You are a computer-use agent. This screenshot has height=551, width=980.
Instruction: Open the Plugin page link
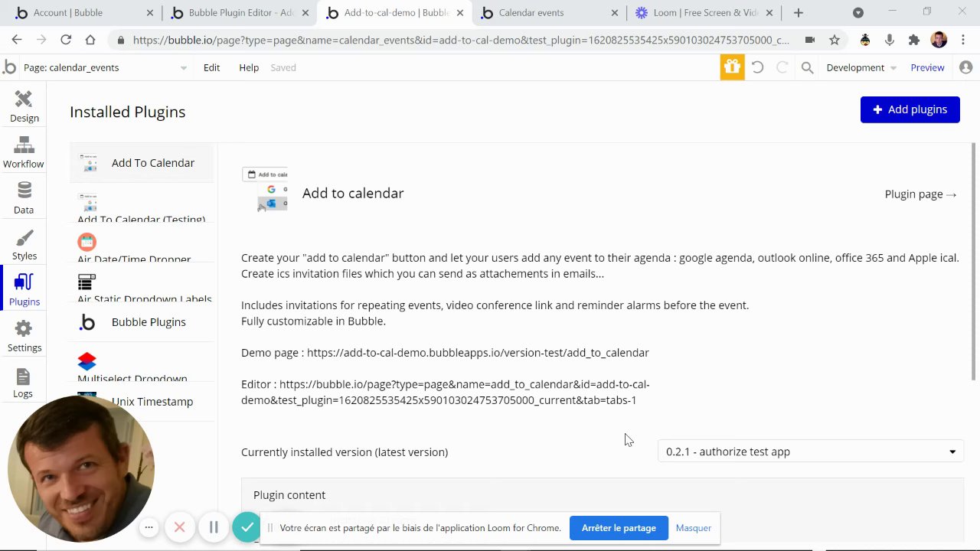click(x=920, y=194)
